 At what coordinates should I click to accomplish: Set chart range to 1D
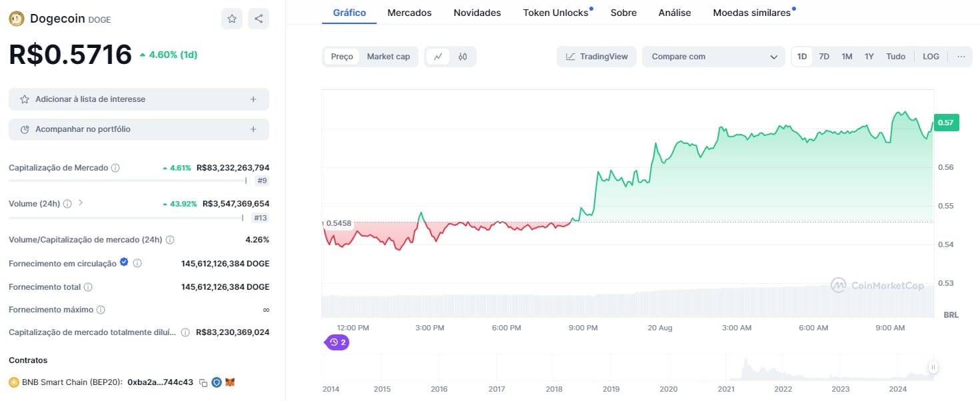(802, 57)
